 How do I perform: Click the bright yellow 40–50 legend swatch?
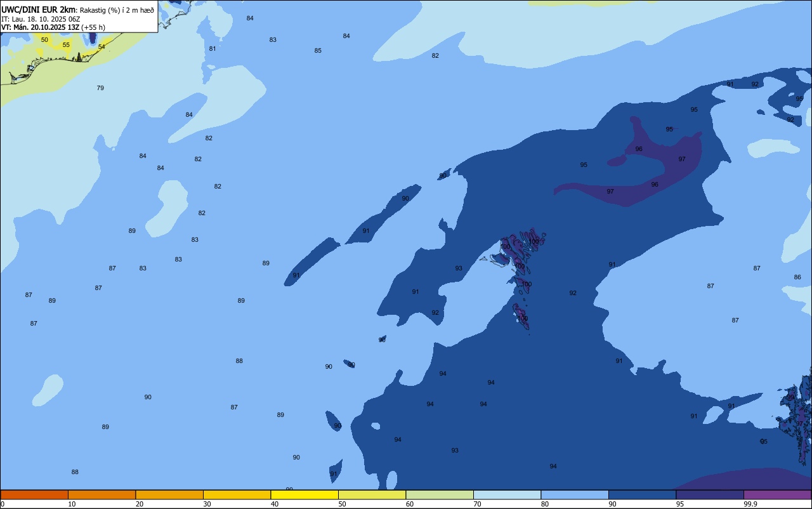[304, 494]
